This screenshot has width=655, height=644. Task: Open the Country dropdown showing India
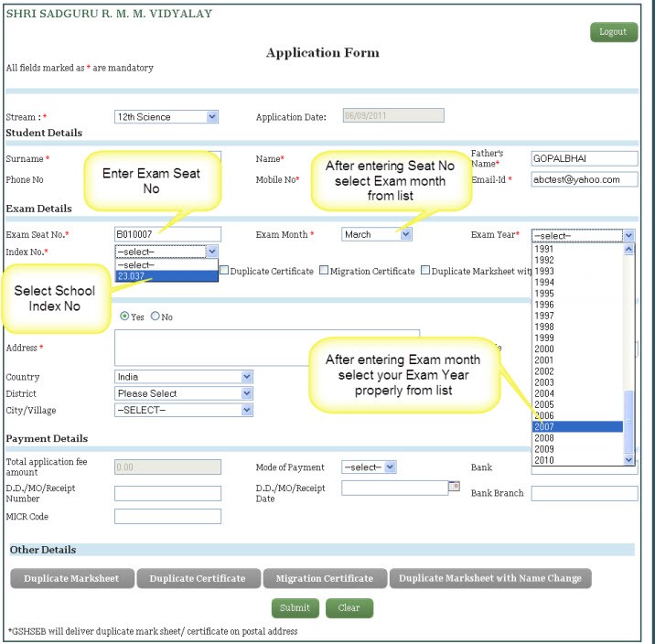(247, 377)
